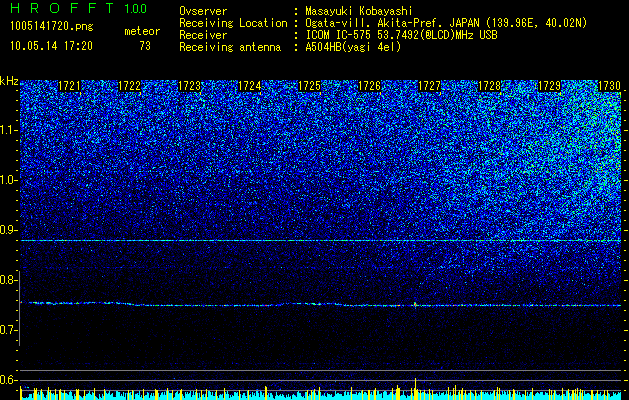Click the kHz axis unit label
629x400 pixels.
9,81
